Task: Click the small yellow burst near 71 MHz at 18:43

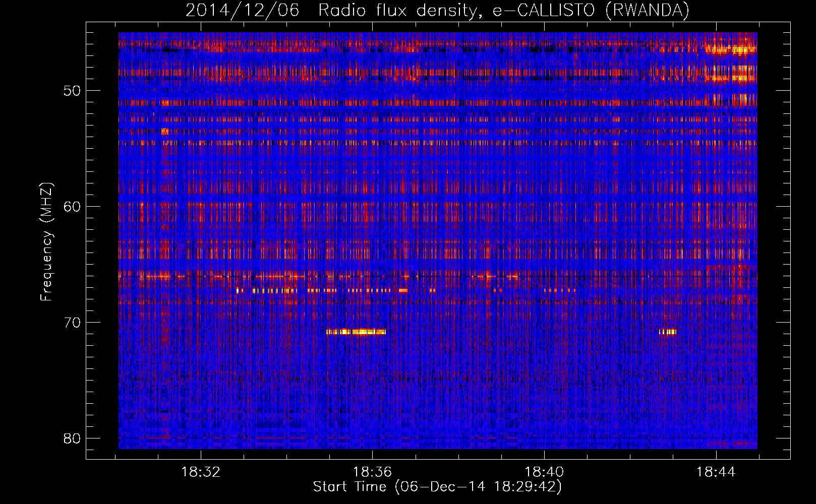Action: 668,332
